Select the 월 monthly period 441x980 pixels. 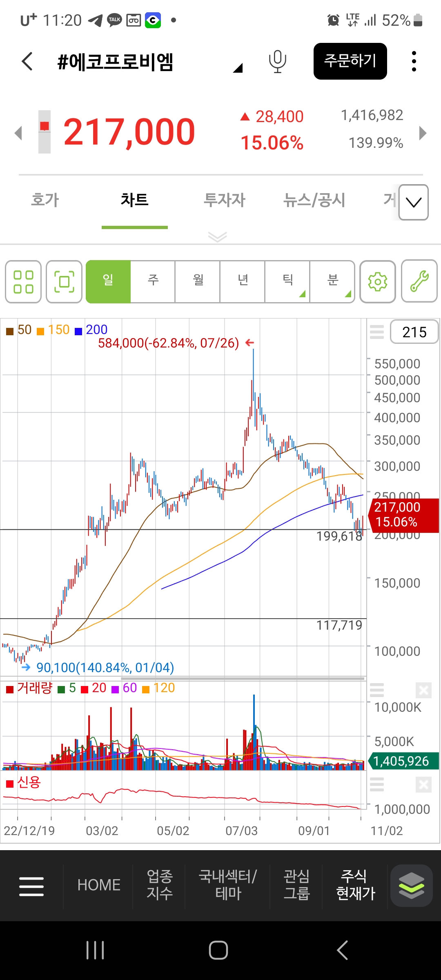click(x=198, y=282)
